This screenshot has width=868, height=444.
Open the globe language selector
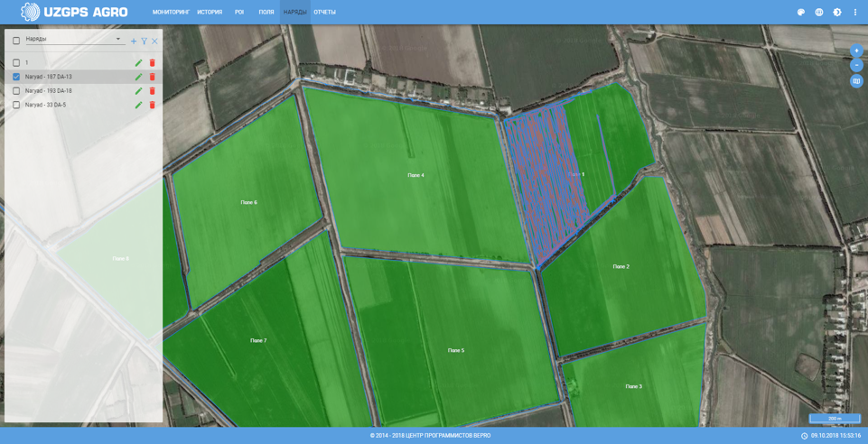[819, 13]
